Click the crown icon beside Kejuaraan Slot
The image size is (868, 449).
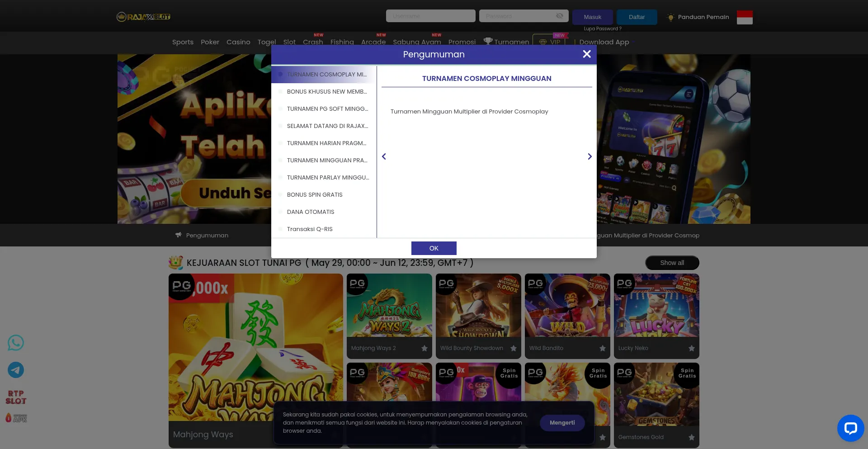[x=175, y=262]
